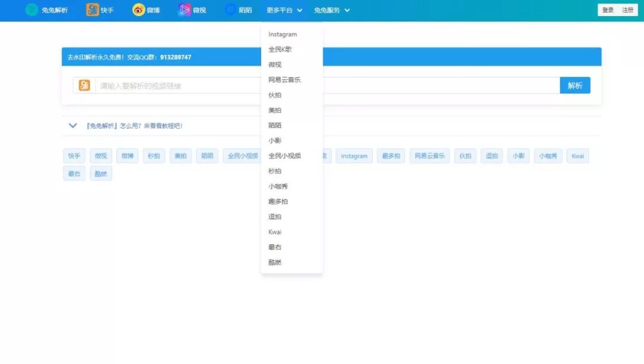Select the 酷燃 platform tag
644x364 pixels.
pyautogui.click(x=101, y=173)
